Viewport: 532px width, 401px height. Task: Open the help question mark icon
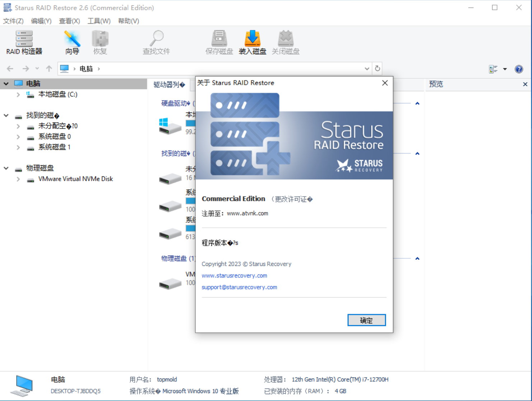click(519, 69)
